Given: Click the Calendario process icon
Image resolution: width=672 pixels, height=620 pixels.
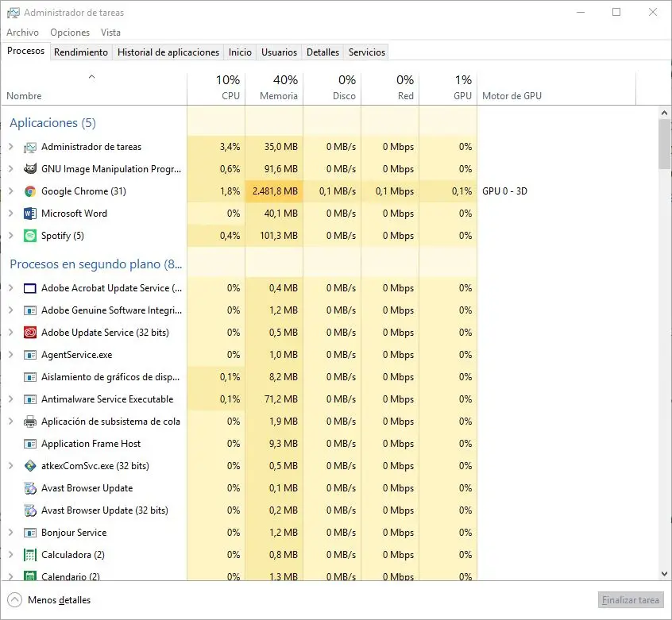Looking at the screenshot, I should click(30, 576).
